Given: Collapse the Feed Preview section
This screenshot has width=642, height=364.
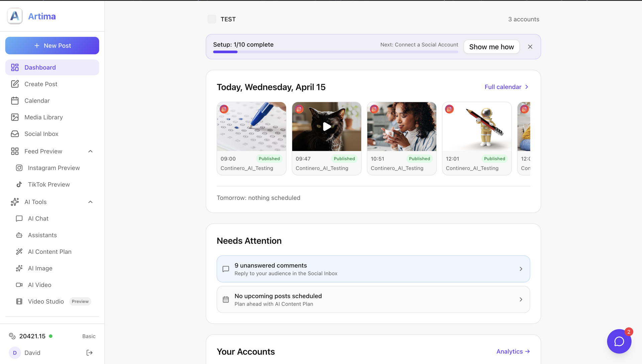Looking at the screenshot, I should tap(90, 151).
